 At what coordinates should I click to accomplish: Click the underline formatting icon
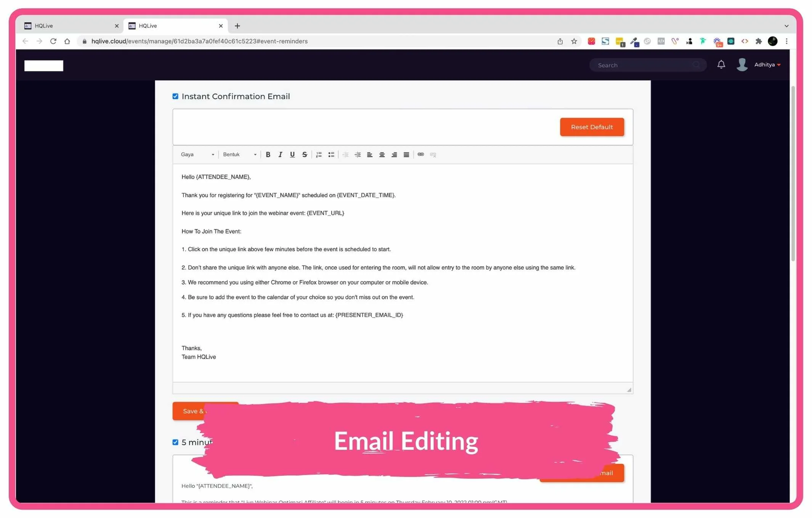pyautogui.click(x=292, y=154)
